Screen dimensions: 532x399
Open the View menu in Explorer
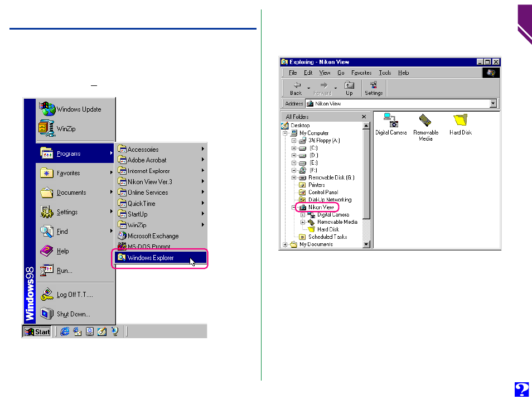(x=325, y=73)
